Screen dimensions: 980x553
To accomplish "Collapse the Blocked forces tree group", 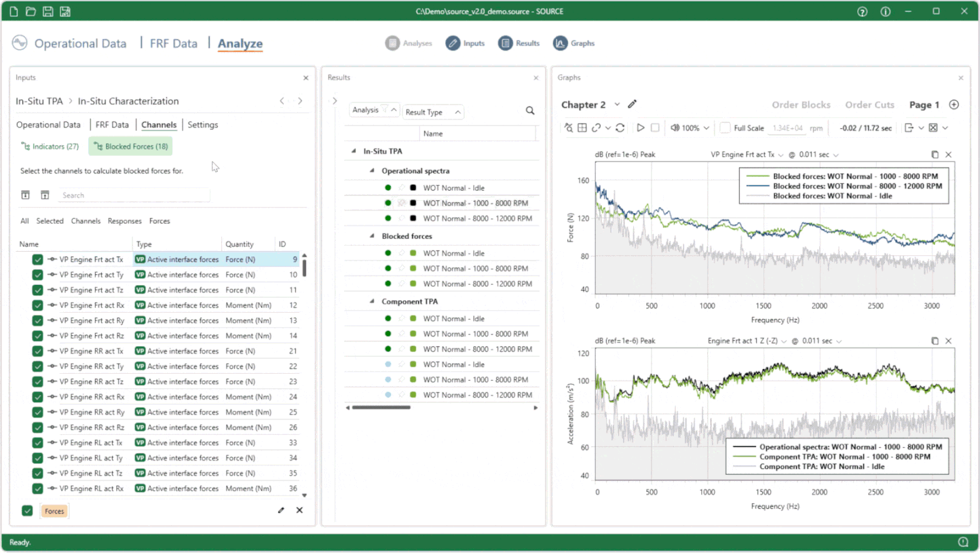I will click(x=372, y=236).
